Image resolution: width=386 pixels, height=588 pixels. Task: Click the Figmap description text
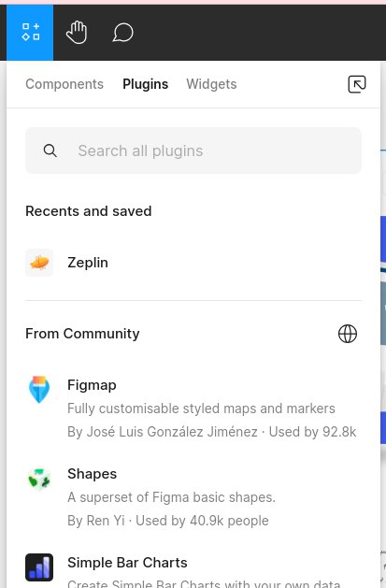201,409
